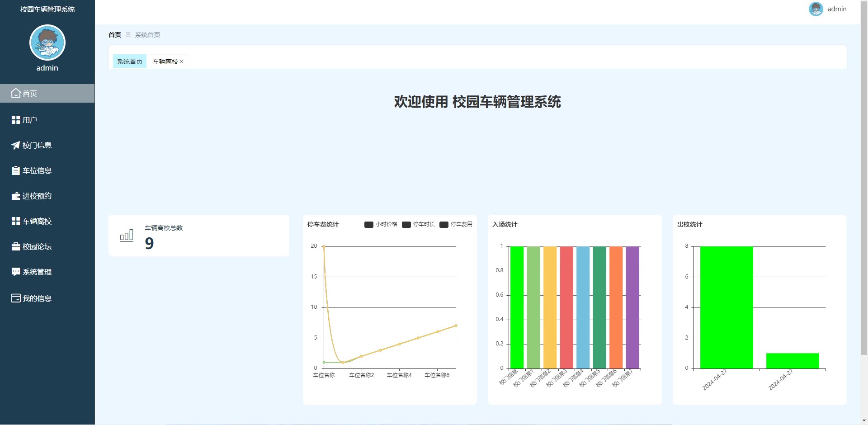Screen dimensions: 868x425
Task: Open the admin user dropdown at top right
Action: tap(827, 9)
